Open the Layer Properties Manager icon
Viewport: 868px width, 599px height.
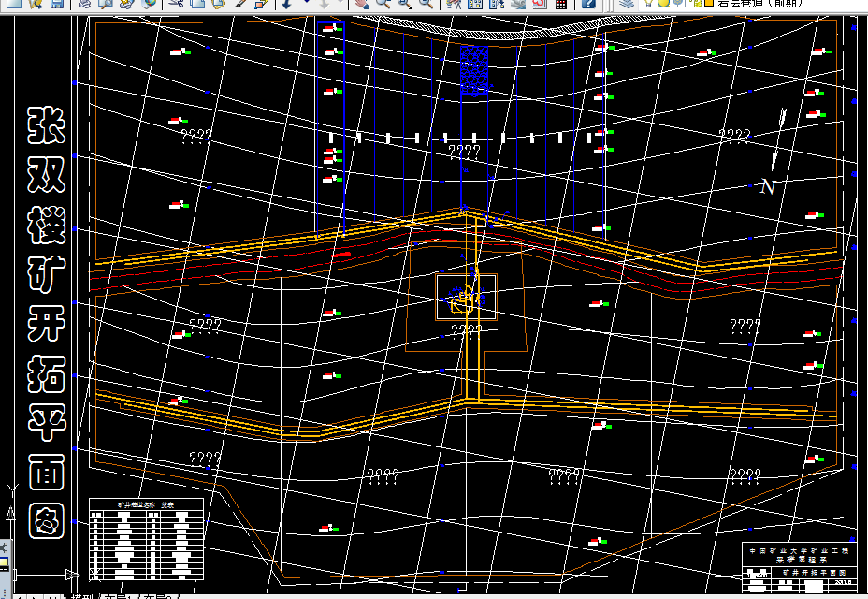click(626, 4)
